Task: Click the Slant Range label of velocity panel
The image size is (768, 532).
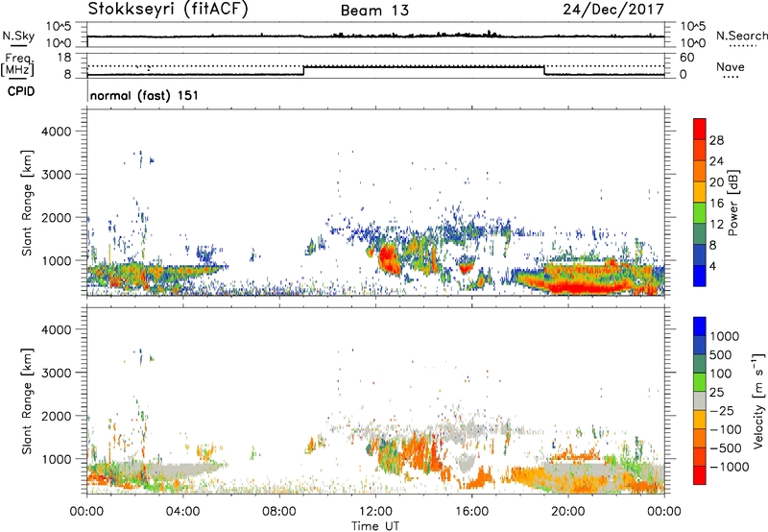Action: pos(27,401)
